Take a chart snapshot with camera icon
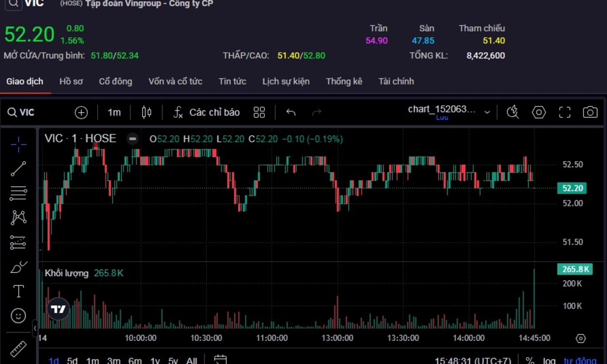This screenshot has height=364, width=607. point(590,112)
